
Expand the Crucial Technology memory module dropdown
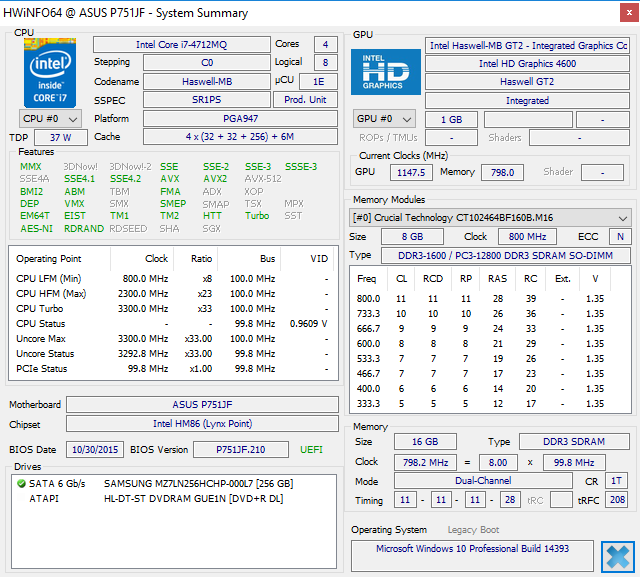point(490,217)
